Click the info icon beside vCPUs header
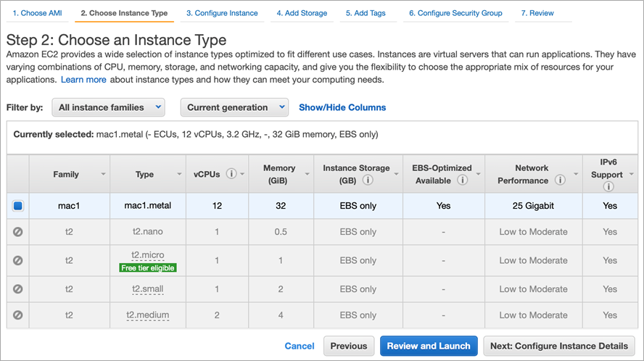The width and height of the screenshot is (644, 361). tap(231, 174)
